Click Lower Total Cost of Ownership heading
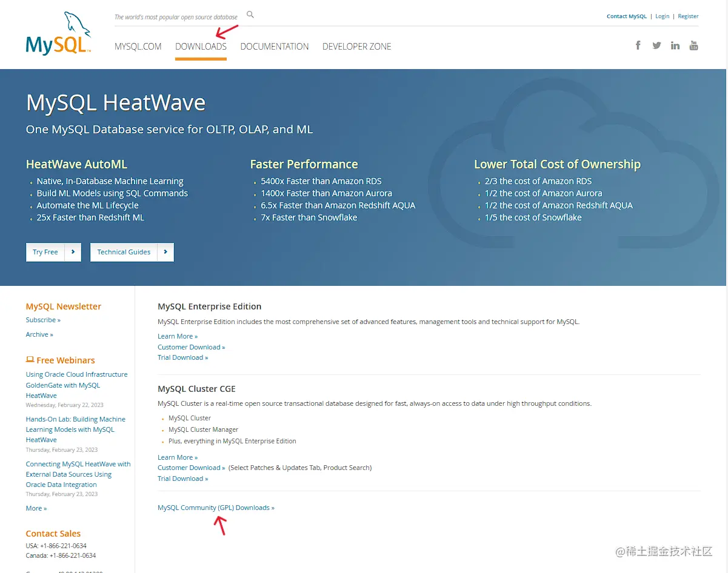The width and height of the screenshot is (728, 573). (557, 164)
